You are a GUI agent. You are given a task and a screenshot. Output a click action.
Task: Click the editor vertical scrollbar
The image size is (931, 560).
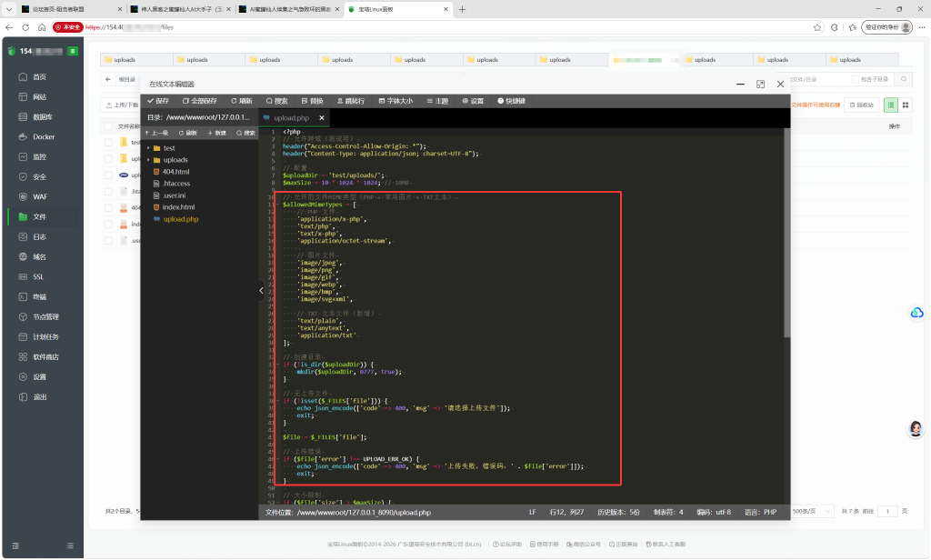coord(787,233)
